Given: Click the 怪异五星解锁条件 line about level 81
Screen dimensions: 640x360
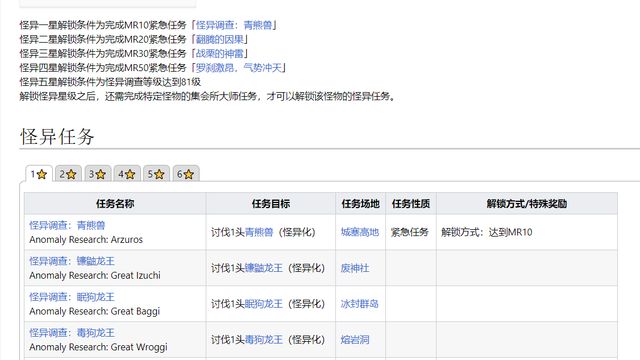Looking at the screenshot, I should [x=110, y=82].
